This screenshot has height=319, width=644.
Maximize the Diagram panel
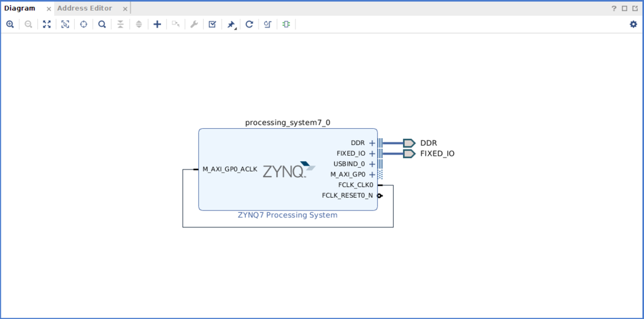(625, 8)
